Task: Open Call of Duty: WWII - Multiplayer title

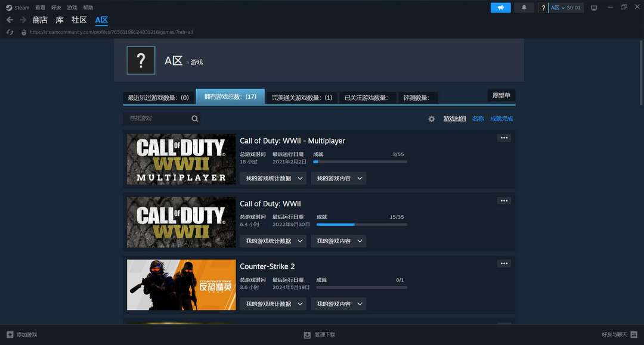Action: click(x=292, y=141)
